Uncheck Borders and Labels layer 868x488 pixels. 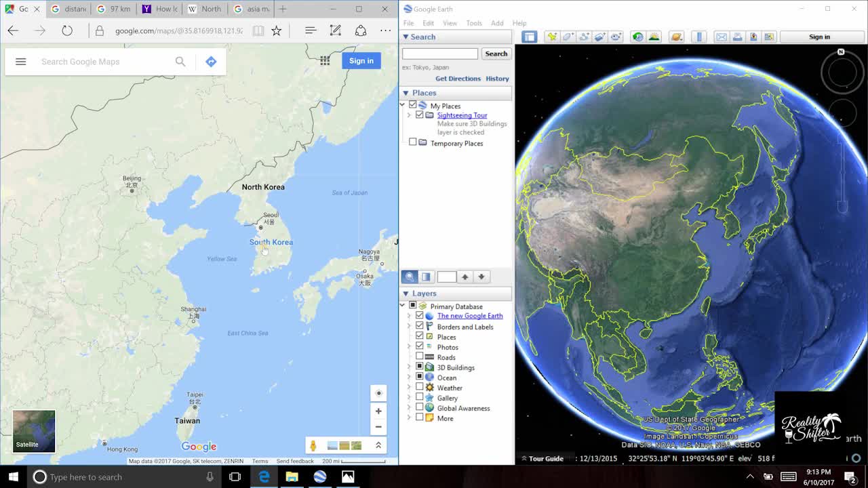[419, 326]
